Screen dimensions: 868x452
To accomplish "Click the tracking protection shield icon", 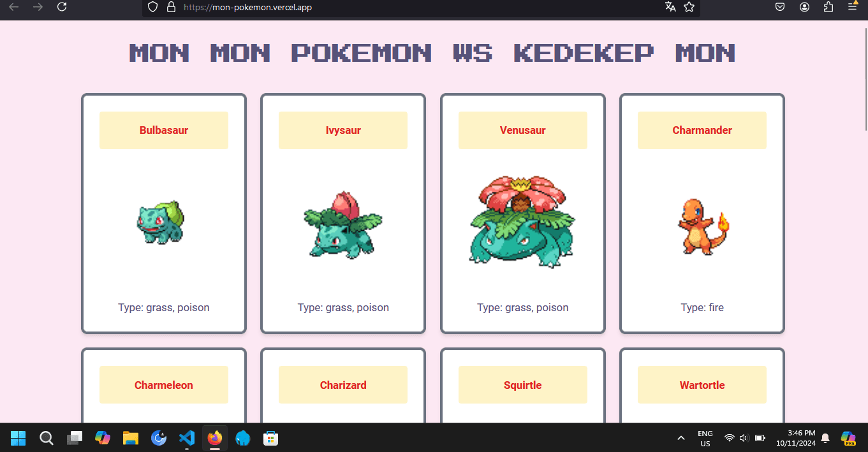I will pos(152,7).
